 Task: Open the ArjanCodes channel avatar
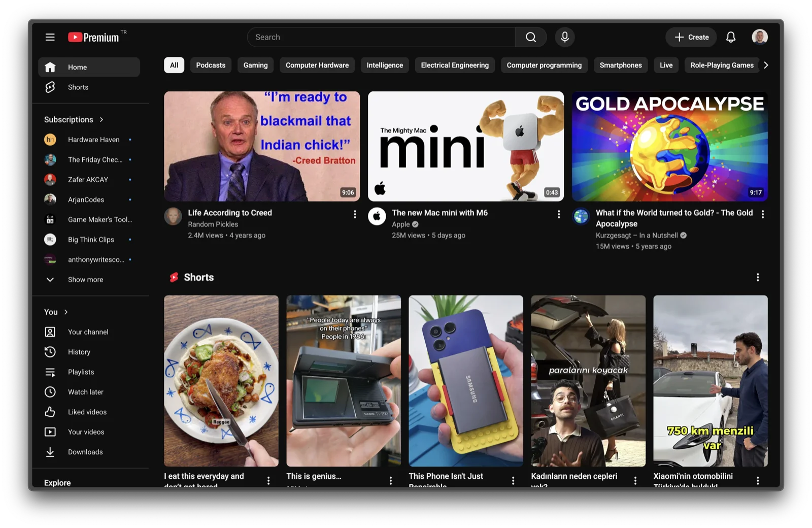pyautogui.click(x=50, y=200)
